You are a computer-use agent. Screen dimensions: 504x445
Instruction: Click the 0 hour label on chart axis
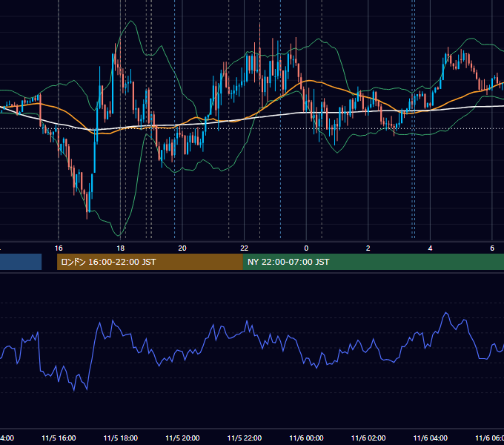pos(306,248)
